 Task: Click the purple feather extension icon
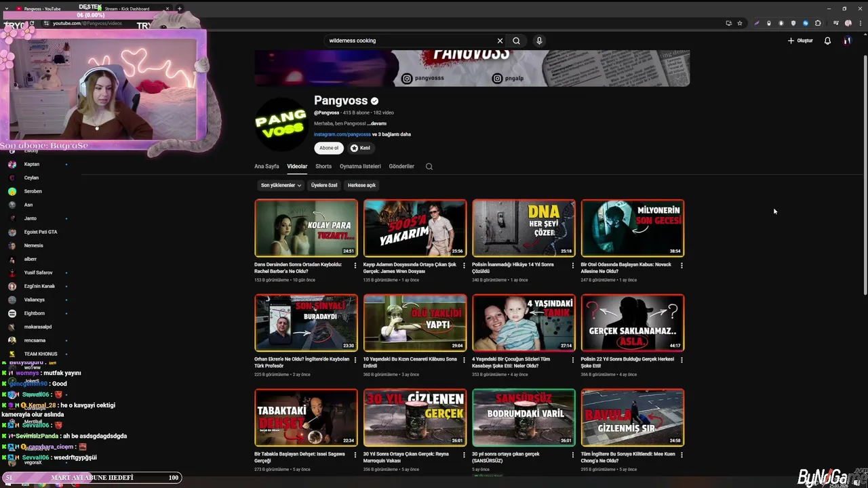[x=757, y=23]
